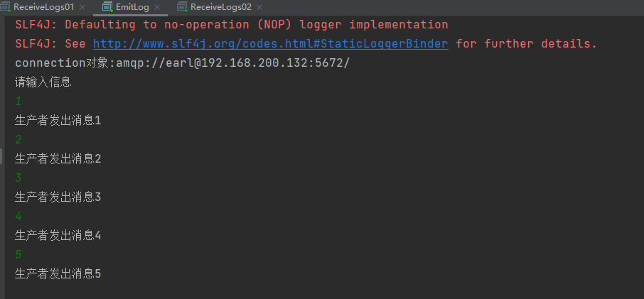Click the green input value 3
644x299 pixels.
pos(18,178)
